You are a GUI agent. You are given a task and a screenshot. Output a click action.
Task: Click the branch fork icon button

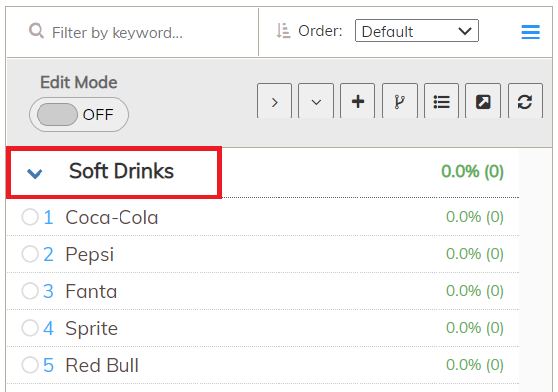(x=400, y=101)
